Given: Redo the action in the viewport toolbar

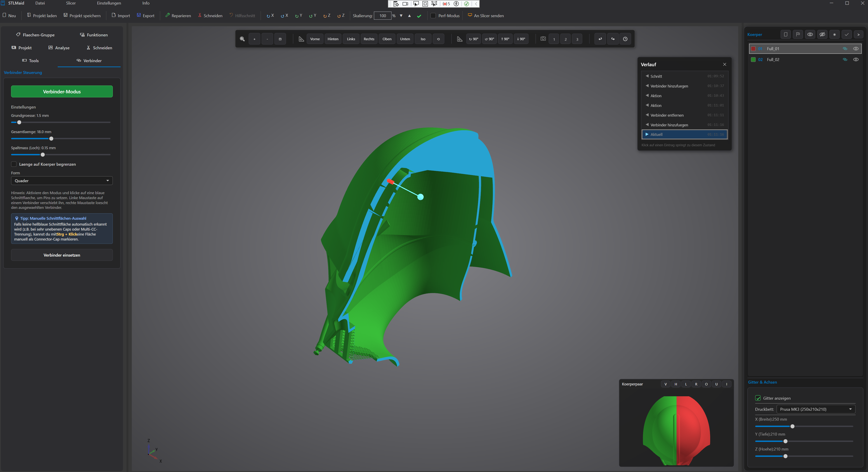Looking at the screenshot, I should [x=613, y=39].
